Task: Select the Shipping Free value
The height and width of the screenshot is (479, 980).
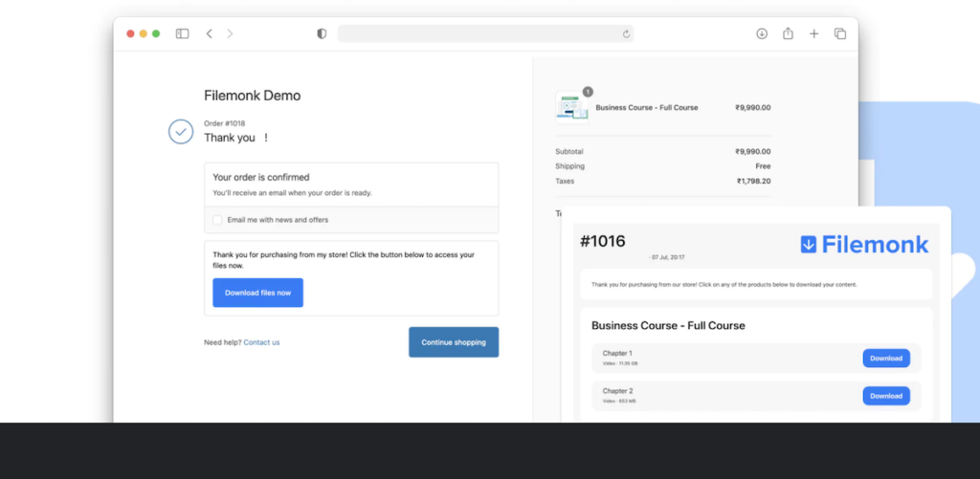Action: point(763,166)
